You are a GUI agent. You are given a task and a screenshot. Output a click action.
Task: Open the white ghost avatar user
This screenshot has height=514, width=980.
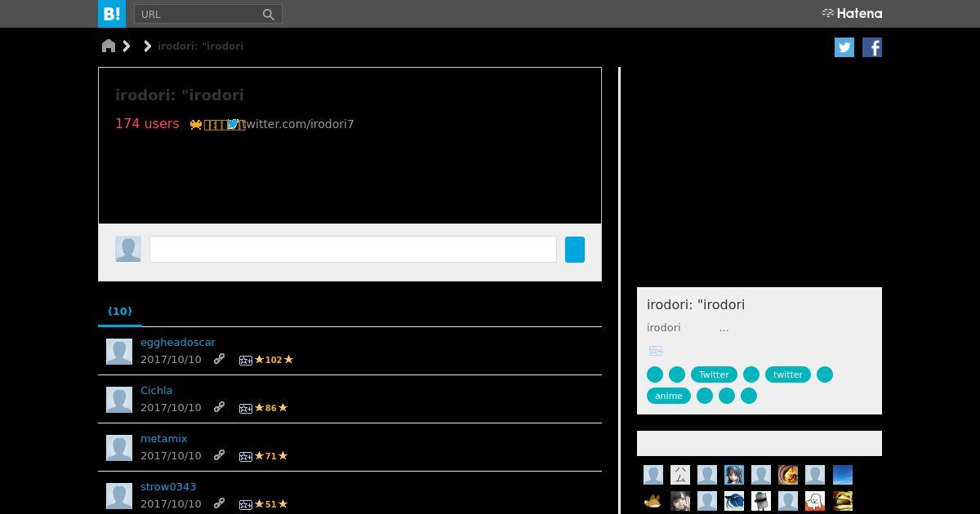click(x=815, y=501)
